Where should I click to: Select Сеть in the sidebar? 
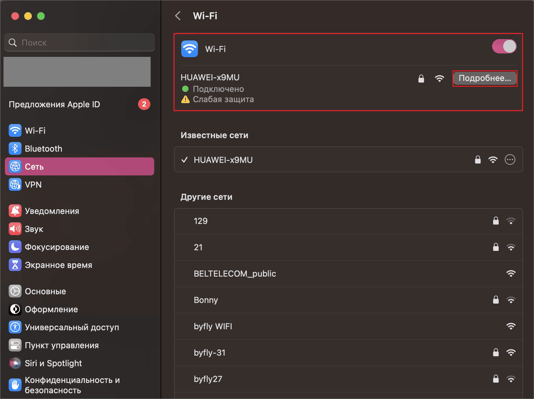(x=79, y=166)
